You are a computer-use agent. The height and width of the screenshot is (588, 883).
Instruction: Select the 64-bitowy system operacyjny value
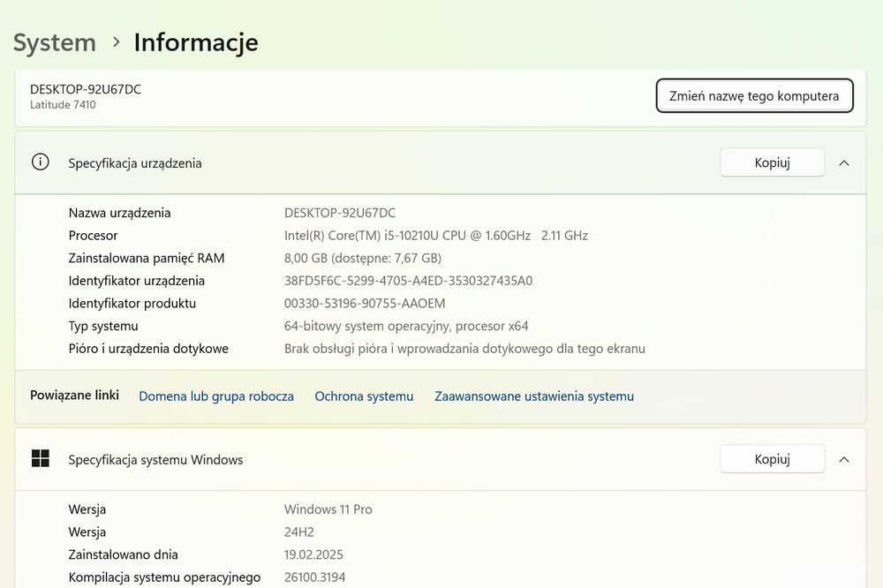click(406, 326)
